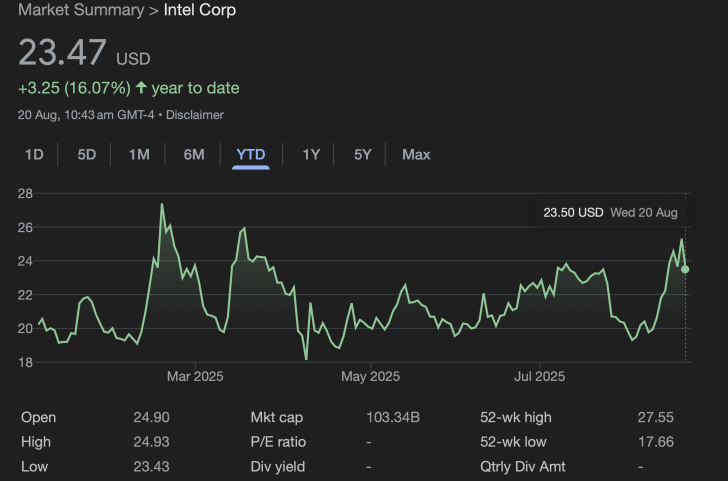Switch to the Max range tab
This screenshot has height=481, width=728.
coord(416,154)
